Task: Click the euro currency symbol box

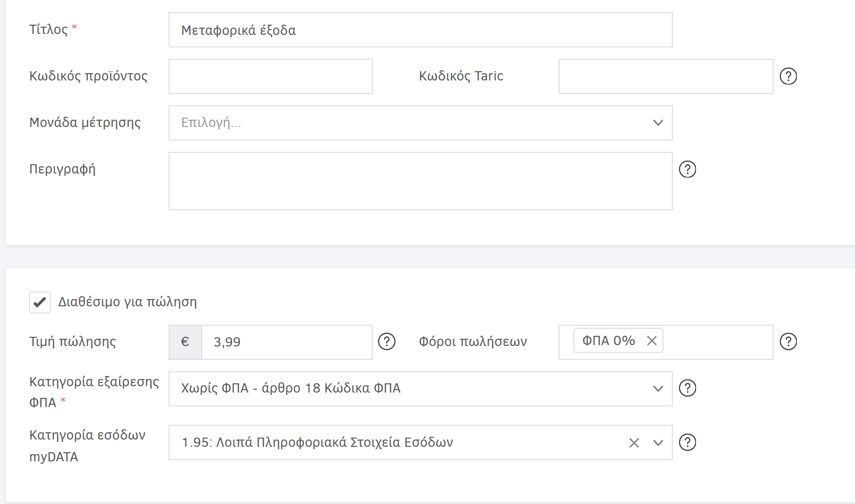Action: (185, 342)
